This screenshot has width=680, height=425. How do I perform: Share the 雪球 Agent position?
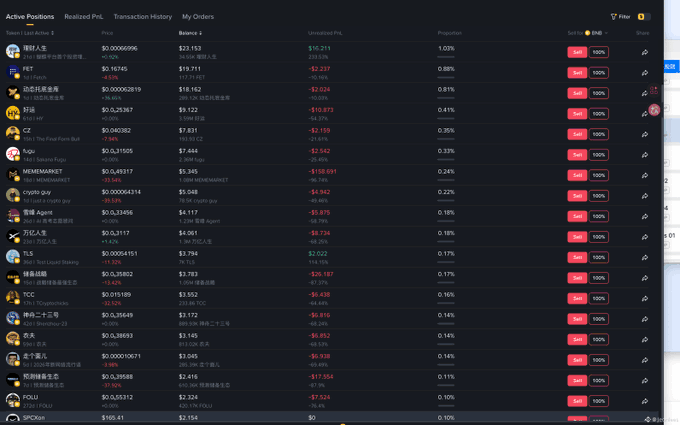(645, 216)
